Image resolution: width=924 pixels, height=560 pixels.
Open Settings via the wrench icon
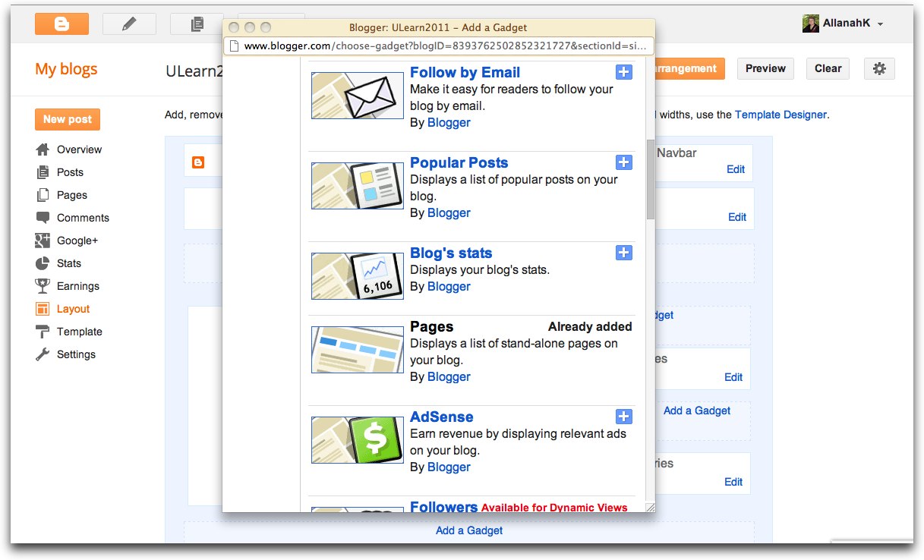pyautogui.click(x=77, y=354)
